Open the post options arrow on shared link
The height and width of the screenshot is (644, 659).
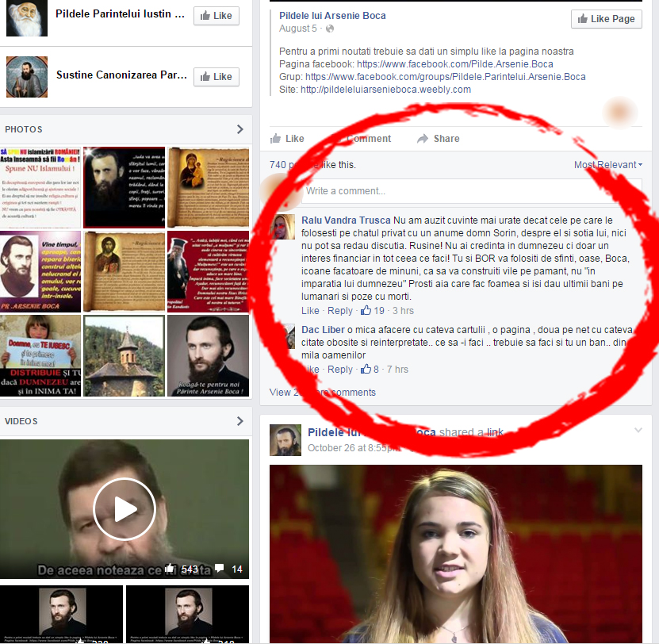tap(638, 431)
